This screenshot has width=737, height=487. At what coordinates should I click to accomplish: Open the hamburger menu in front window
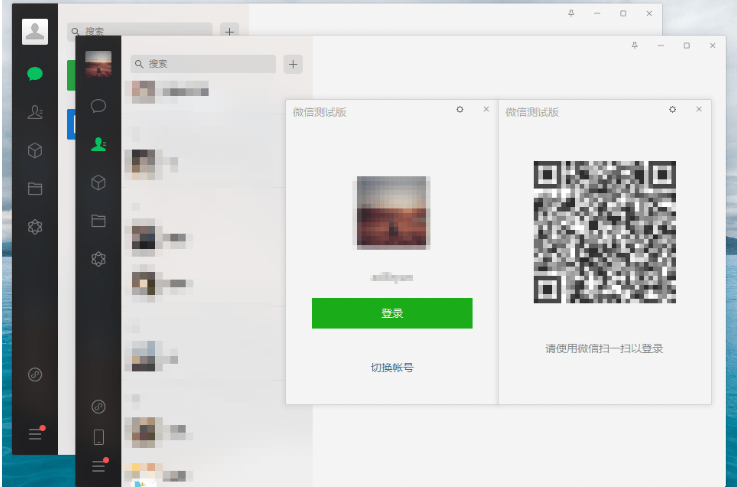(99, 465)
